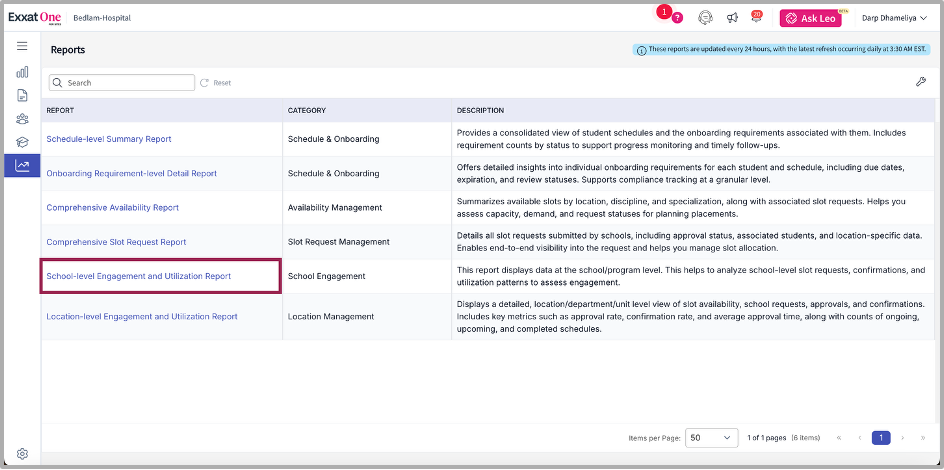Open the notifications bell with 20 badge
The width and height of the screenshot is (944, 470).
757,18
